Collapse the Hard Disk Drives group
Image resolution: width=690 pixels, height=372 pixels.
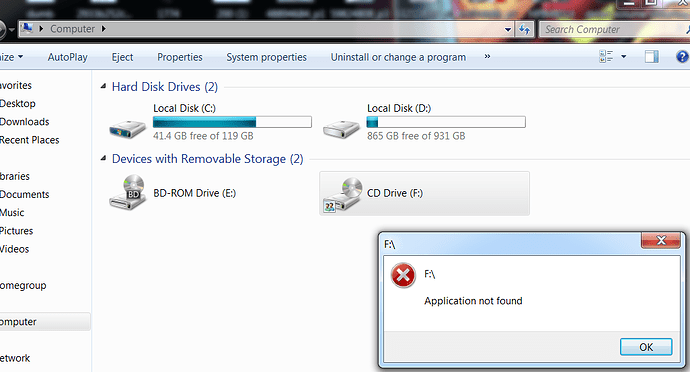click(103, 86)
